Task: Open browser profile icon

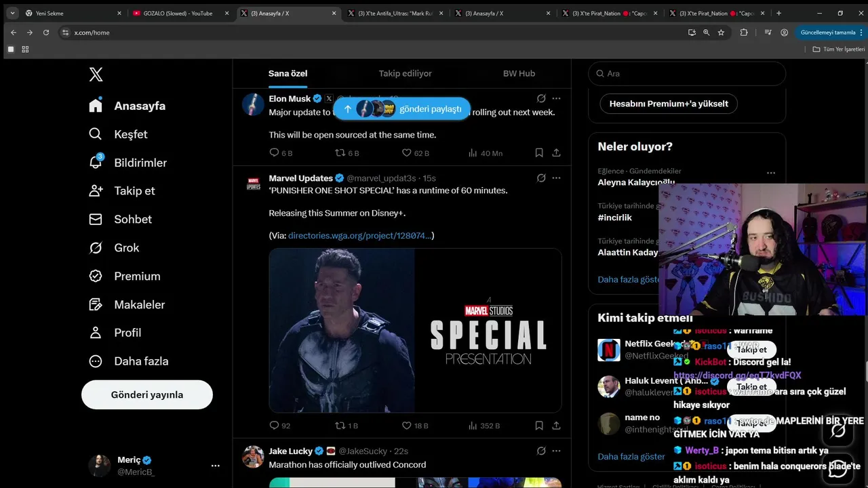Action: click(785, 33)
